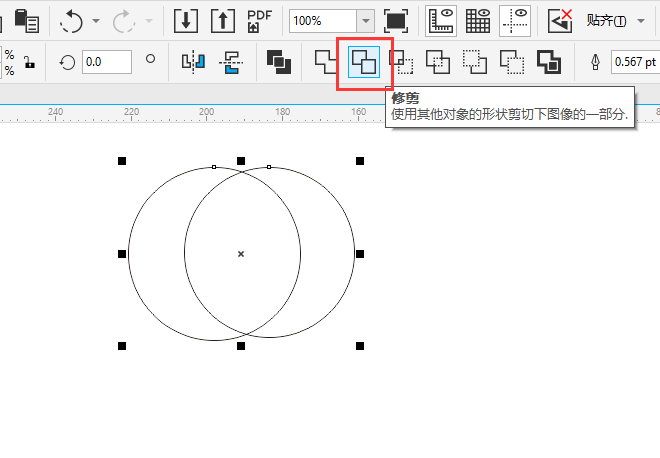
Task: Expand the zoom level 100% dropdown
Action: 365,21
